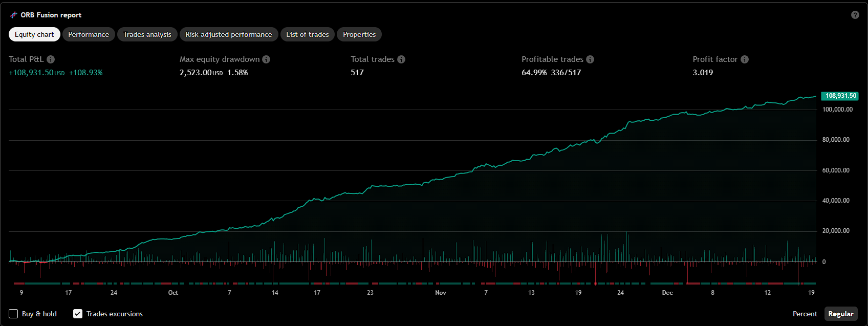
Task: Click the Oct date label on timeline
Action: (x=173, y=293)
